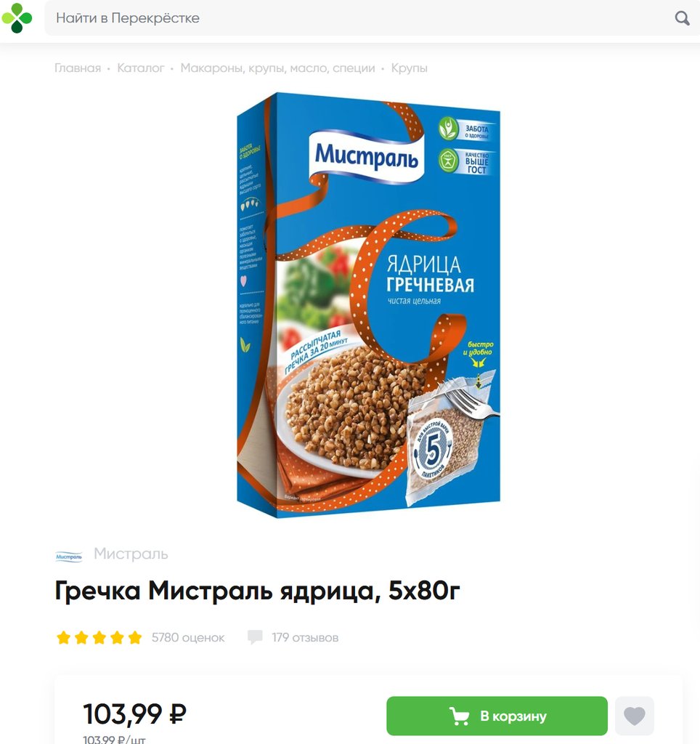Click the fifth yellow rating star
Viewport: 700px width, 744px height.
[x=134, y=637]
